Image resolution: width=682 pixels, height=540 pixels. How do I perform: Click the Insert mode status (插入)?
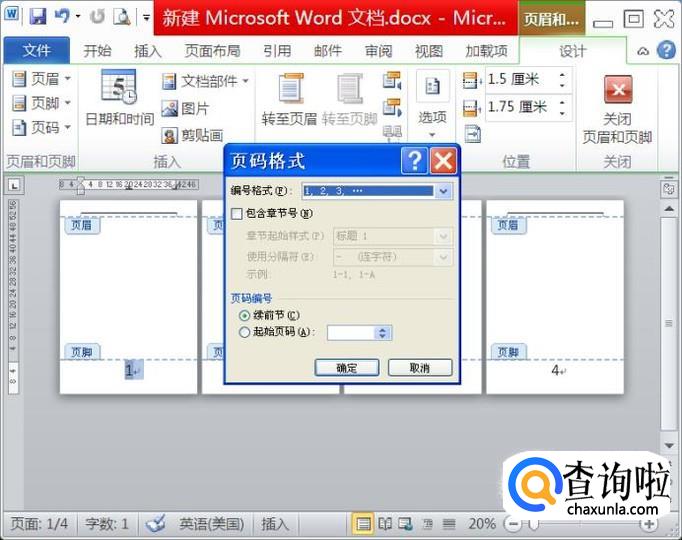pos(275,523)
